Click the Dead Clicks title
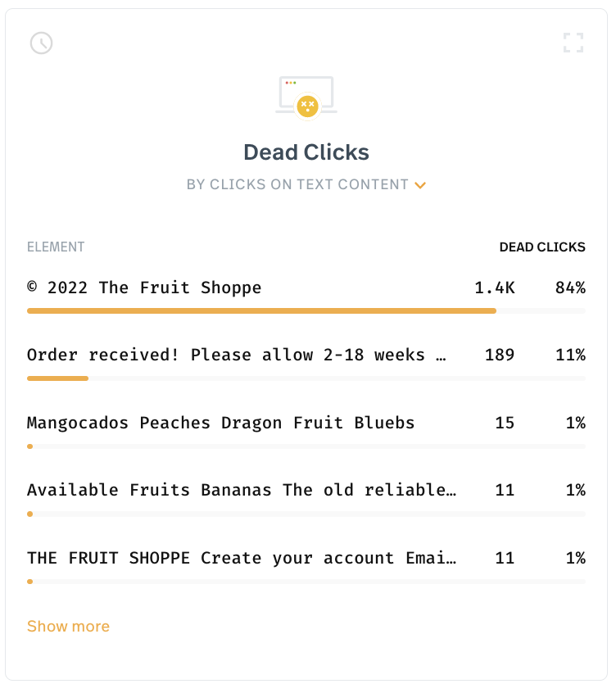The height and width of the screenshot is (693, 616). (306, 152)
